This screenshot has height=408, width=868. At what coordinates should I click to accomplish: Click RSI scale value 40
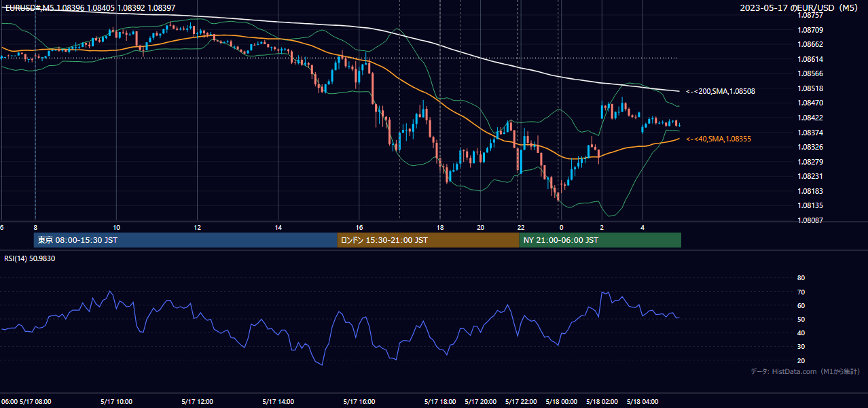(801, 333)
